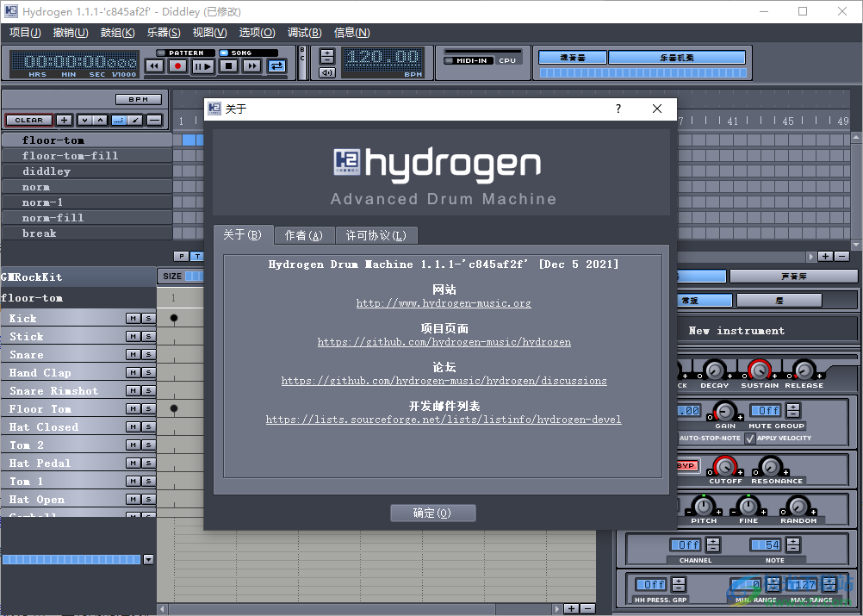863x616 pixels.
Task: Click the HH Press. Grp stepper
Action: (679, 584)
